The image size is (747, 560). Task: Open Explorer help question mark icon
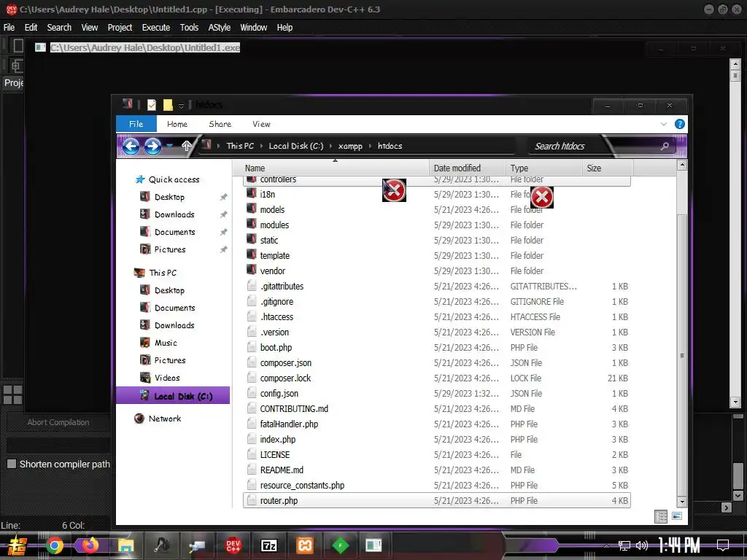[679, 124]
